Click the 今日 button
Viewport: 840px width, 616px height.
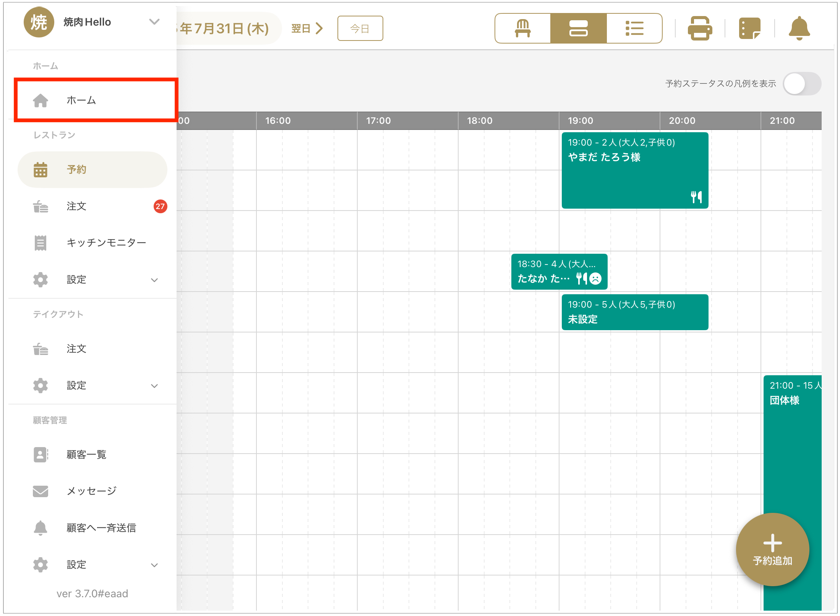point(360,28)
